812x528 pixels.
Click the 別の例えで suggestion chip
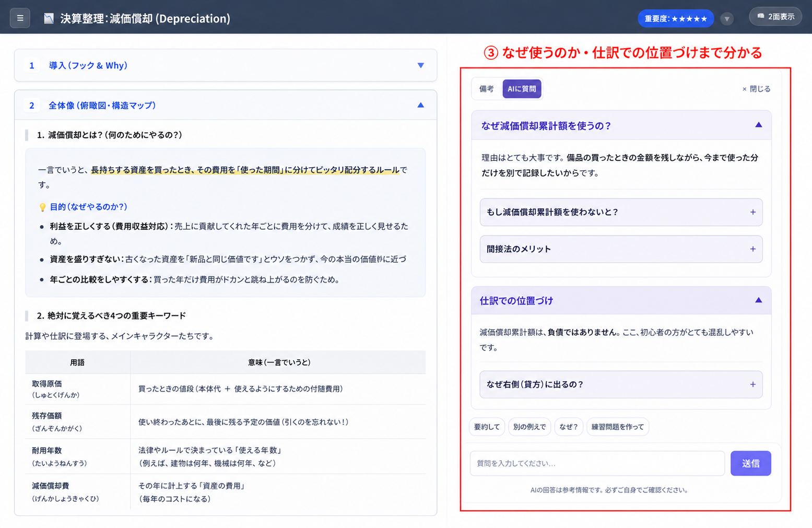click(529, 427)
